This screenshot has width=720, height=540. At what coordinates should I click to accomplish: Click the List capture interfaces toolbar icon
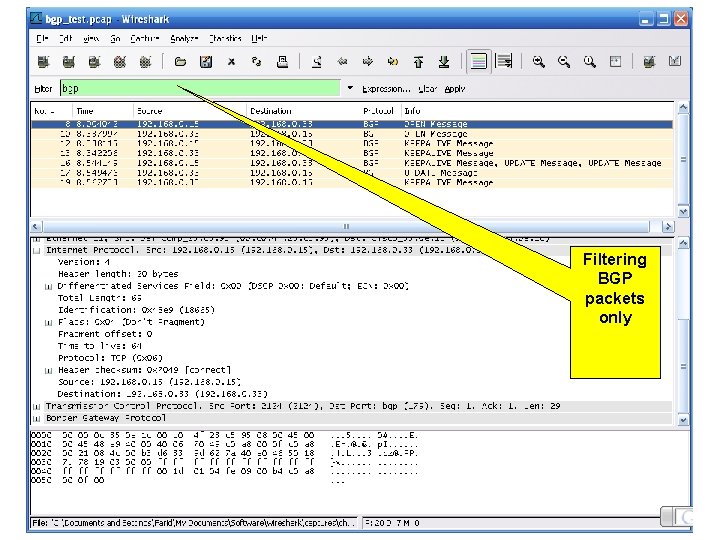(x=44, y=62)
